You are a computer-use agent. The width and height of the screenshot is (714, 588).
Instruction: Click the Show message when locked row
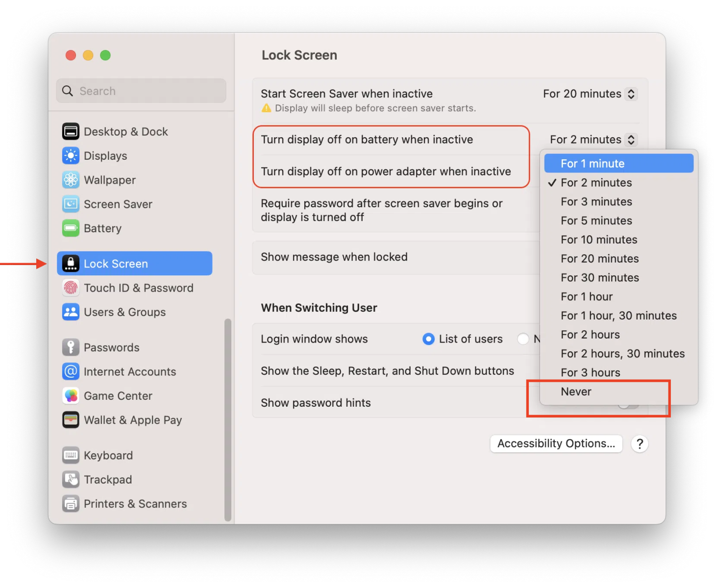[396, 257]
